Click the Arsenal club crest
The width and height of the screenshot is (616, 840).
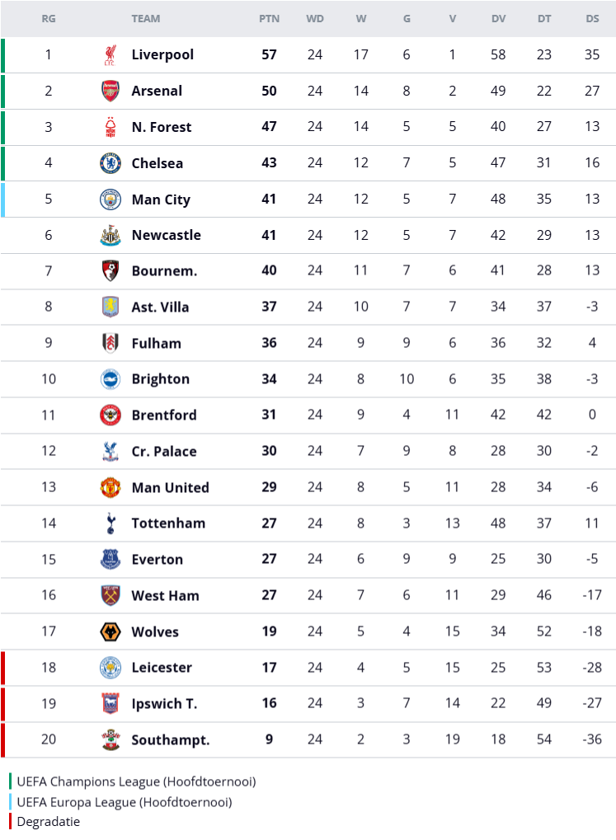[x=110, y=91]
